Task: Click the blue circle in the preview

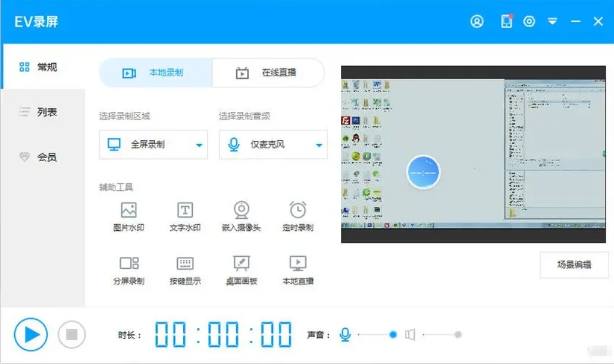Action: (x=423, y=172)
